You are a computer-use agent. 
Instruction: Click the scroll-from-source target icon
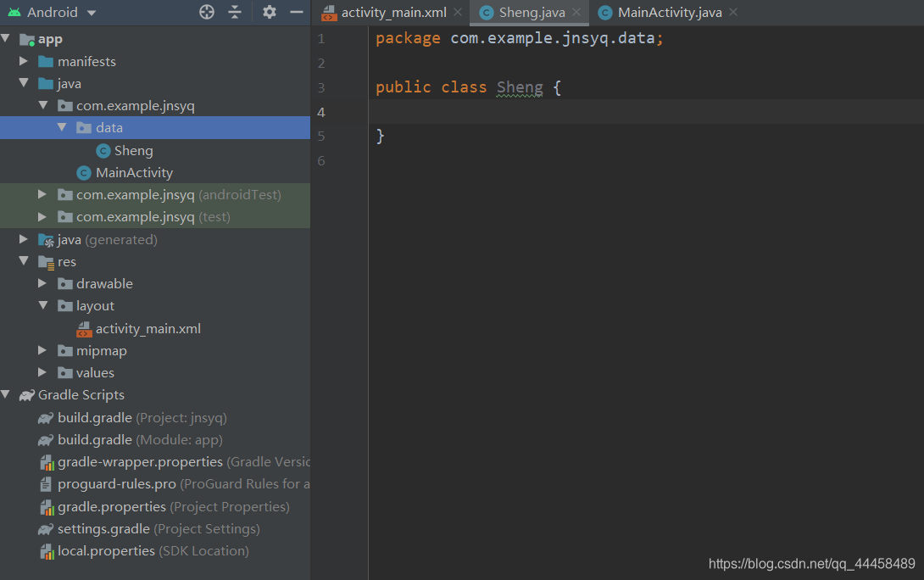(207, 12)
